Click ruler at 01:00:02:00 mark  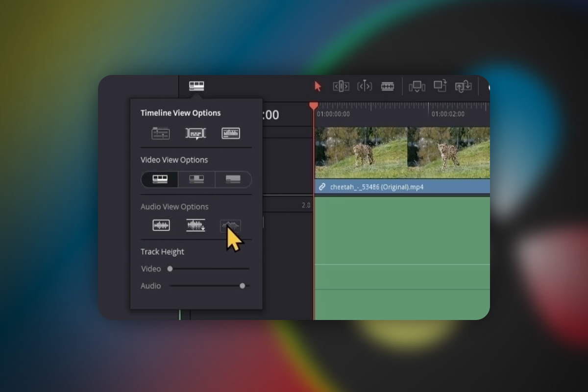pyautogui.click(x=448, y=114)
